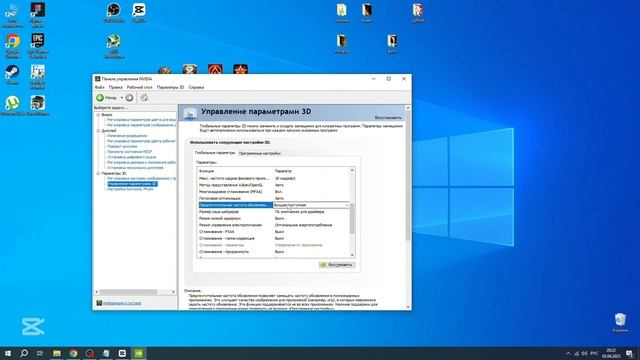
Task: Click settings list scroll-up arrow
Action: [x=352, y=170]
